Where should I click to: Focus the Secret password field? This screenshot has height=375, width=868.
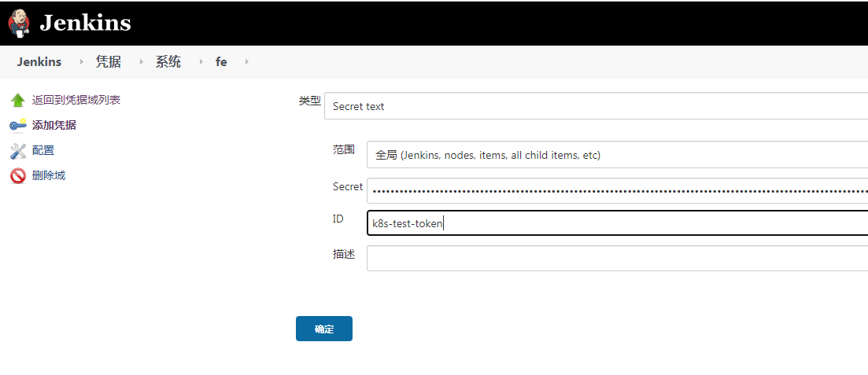click(x=617, y=191)
